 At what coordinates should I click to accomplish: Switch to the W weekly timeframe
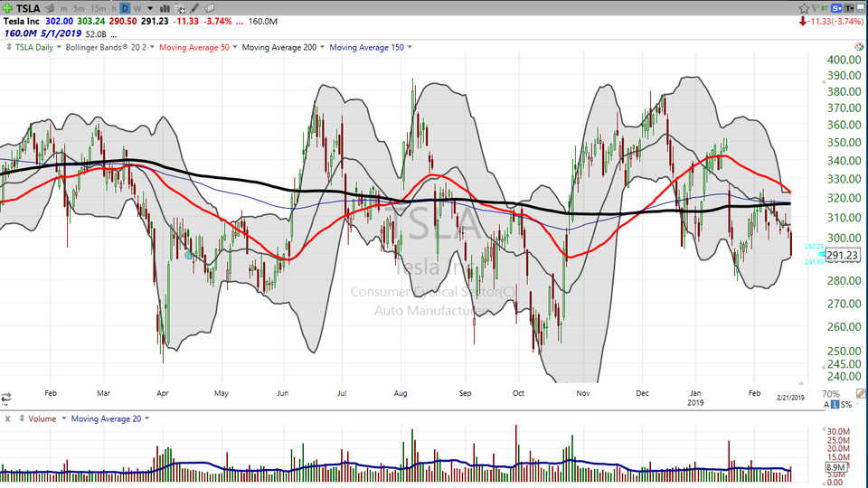137,8
